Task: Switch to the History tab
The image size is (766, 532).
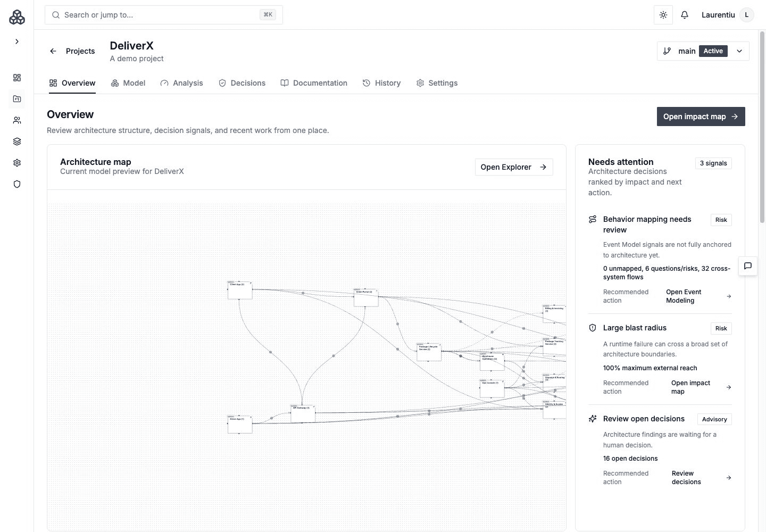Action: (x=381, y=83)
